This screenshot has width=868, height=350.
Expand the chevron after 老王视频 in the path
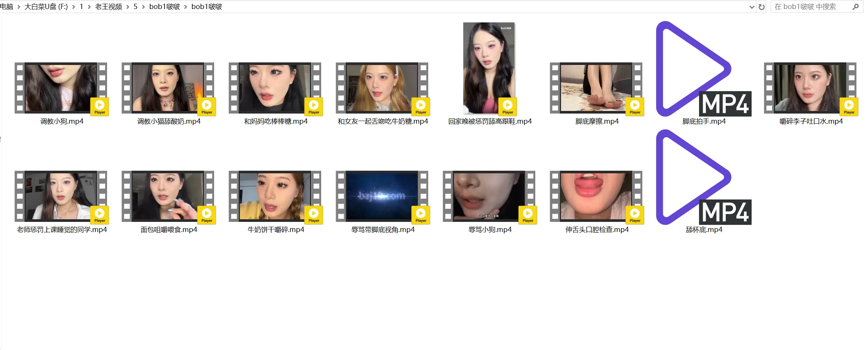[128, 7]
